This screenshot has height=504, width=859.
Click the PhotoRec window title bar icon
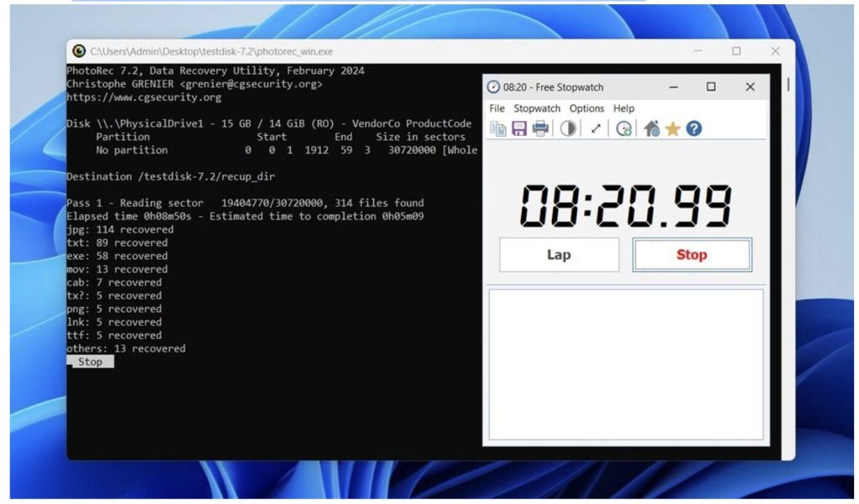click(79, 51)
